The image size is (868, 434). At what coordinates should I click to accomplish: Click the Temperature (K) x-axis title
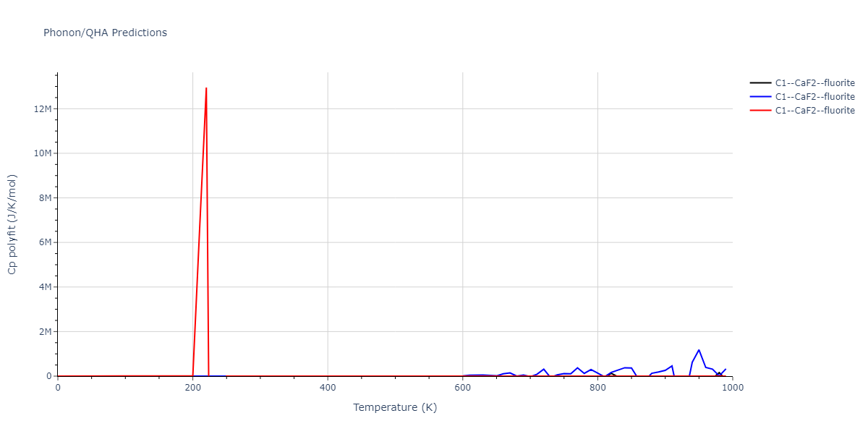pos(395,408)
